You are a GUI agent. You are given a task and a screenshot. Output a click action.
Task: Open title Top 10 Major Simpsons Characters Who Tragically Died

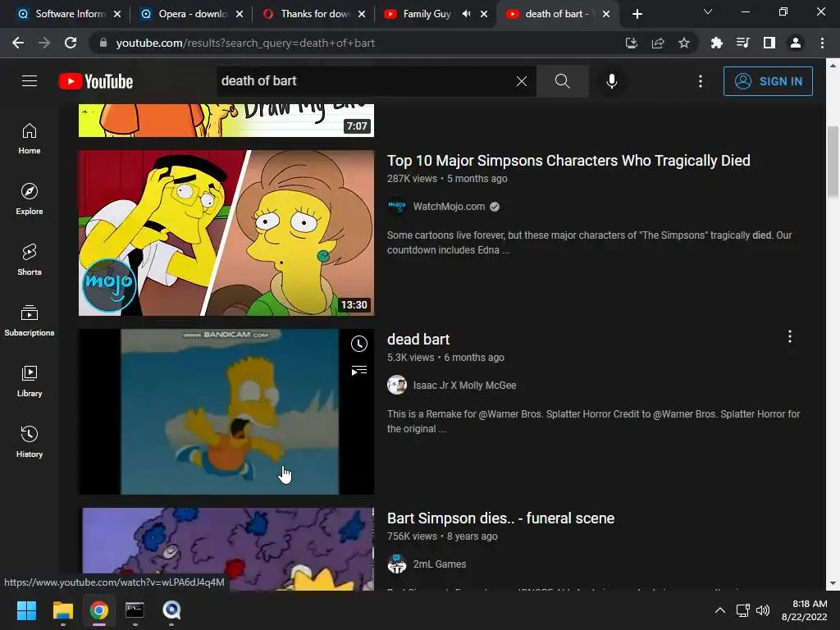click(568, 160)
